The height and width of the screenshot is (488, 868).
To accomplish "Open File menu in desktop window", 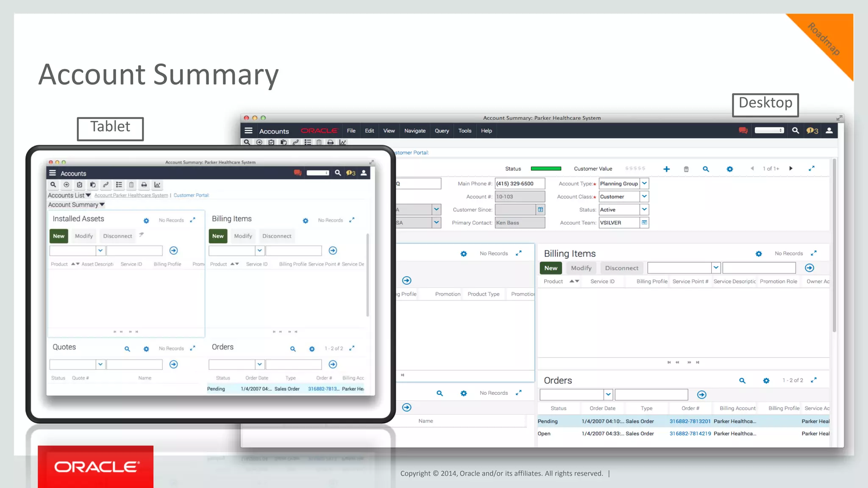I will [351, 131].
